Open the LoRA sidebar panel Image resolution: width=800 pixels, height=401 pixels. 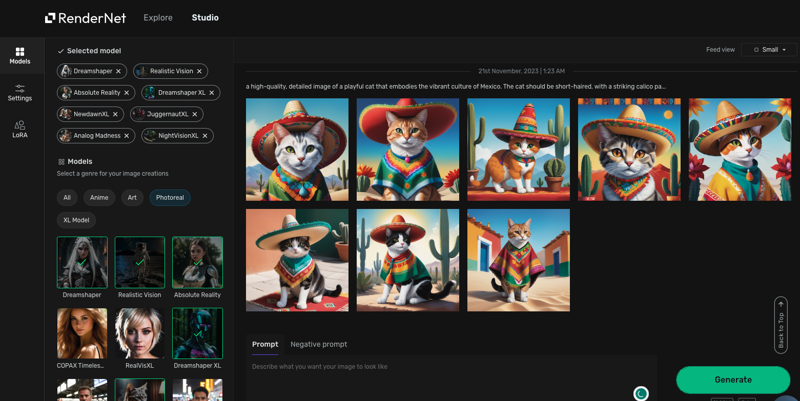[x=20, y=129]
